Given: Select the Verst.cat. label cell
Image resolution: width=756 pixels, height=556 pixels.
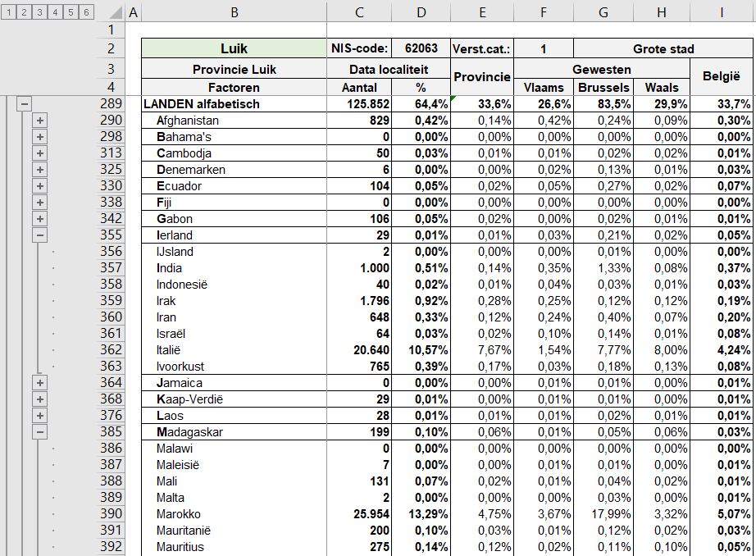Looking at the screenshot, I should pyautogui.click(x=482, y=48).
